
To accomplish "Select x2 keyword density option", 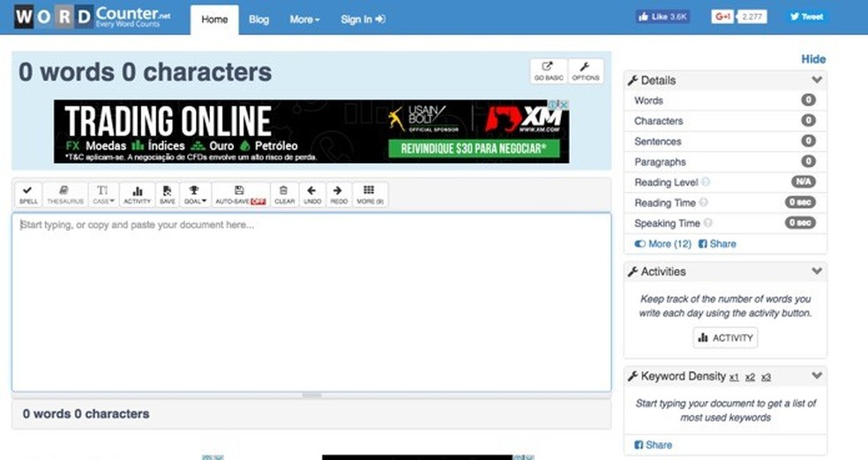I will coord(750,377).
